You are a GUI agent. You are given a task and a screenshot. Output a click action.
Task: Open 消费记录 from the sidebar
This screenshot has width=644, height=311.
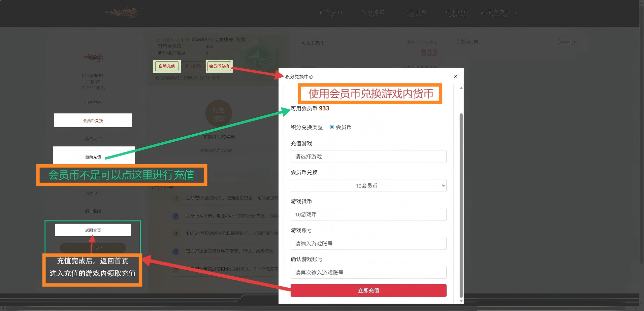93,193
